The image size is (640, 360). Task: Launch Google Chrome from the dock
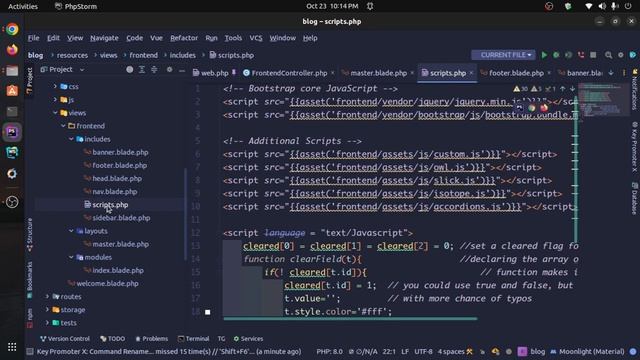[x=12, y=29]
